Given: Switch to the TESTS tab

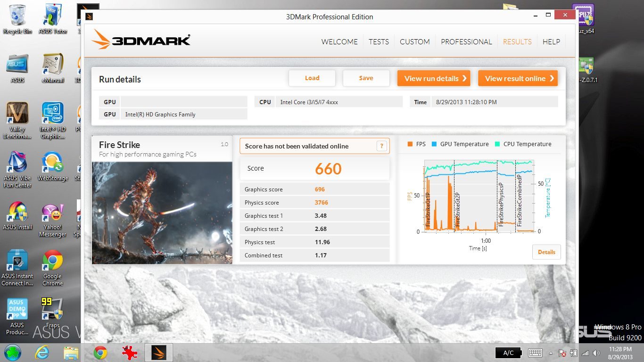Looking at the screenshot, I should click(x=379, y=41).
